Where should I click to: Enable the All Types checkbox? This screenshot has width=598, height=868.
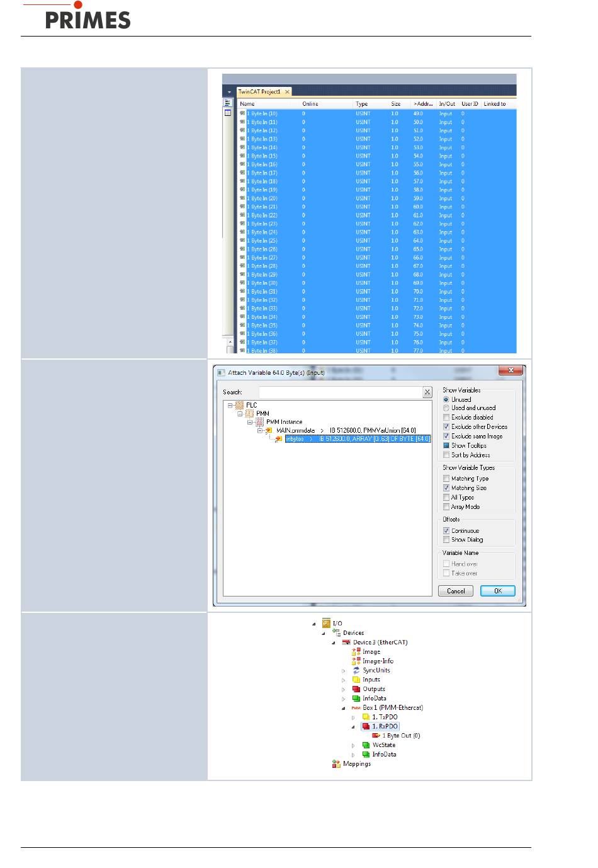pyautogui.click(x=446, y=497)
